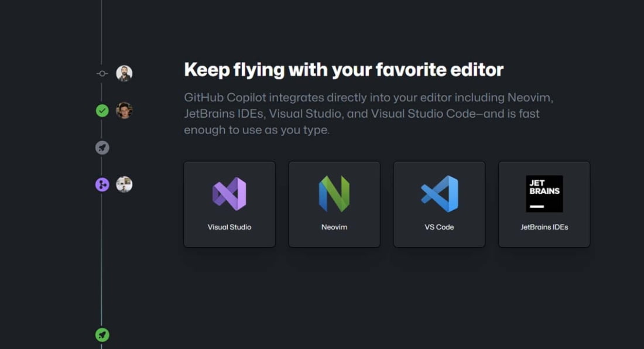Click the green checkmark status icon

(x=102, y=111)
